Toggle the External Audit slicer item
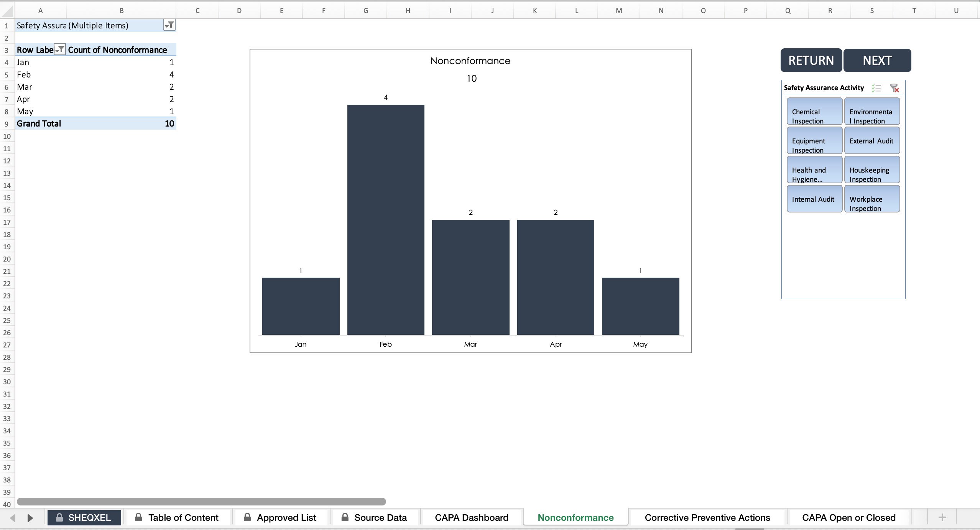 [x=871, y=140]
